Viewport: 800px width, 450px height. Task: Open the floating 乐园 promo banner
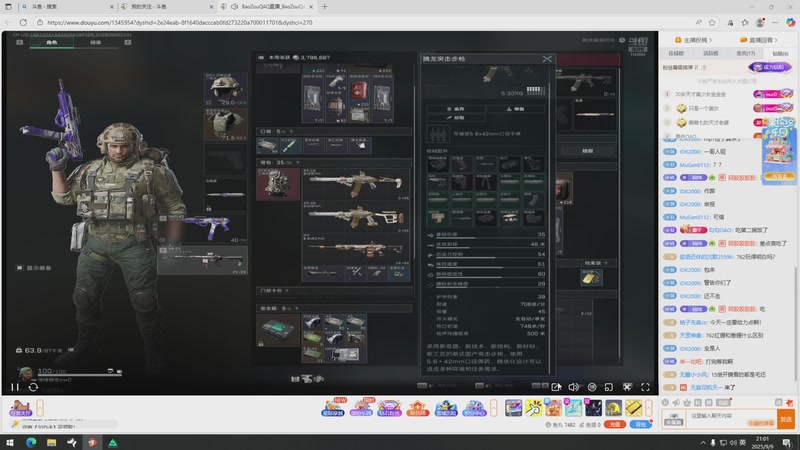(x=779, y=152)
